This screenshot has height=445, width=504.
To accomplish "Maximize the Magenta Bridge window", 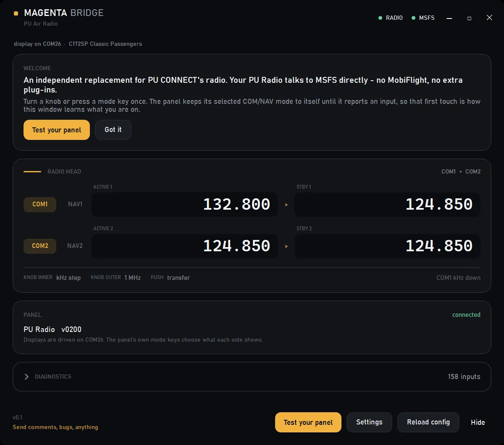I will 469,18.
